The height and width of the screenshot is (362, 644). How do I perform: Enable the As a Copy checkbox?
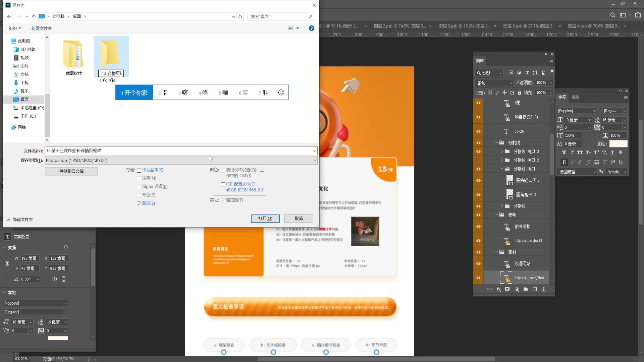click(139, 170)
